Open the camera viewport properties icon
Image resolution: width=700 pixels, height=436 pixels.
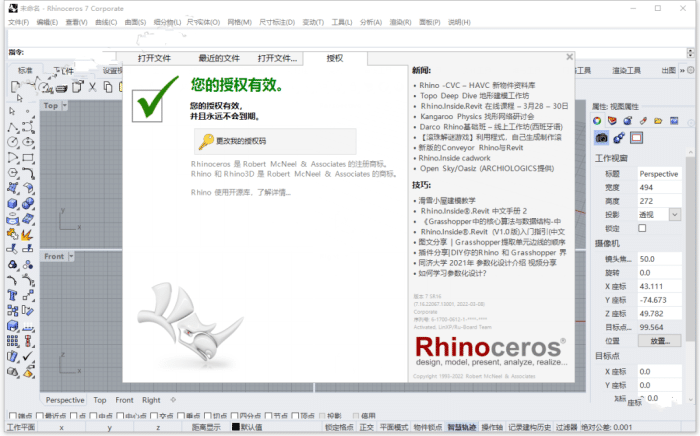click(601, 138)
